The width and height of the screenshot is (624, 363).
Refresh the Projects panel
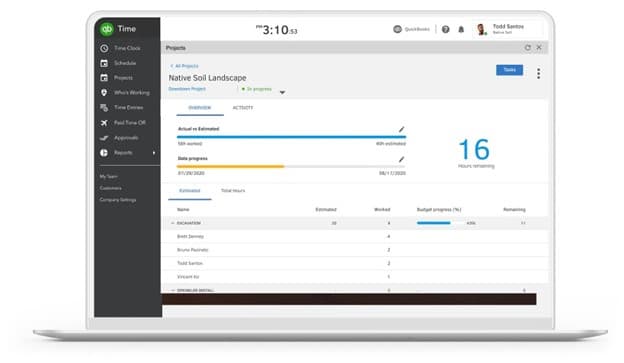click(x=527, y=48)
